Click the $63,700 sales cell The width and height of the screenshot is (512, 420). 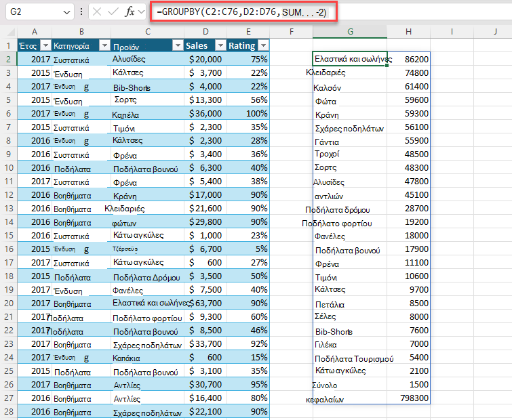pos(205,303)
